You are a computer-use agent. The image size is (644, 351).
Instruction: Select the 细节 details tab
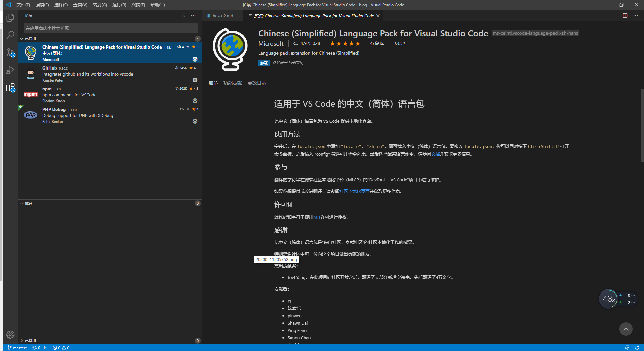coord(213,83)
